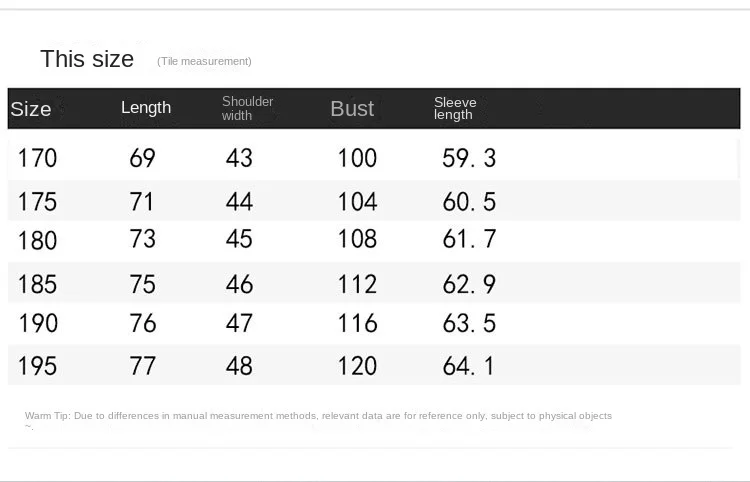The height and width of the screenshot is (482, 750).
Task: Click the Sleeve length column header
Action: (x=455, y=108)
